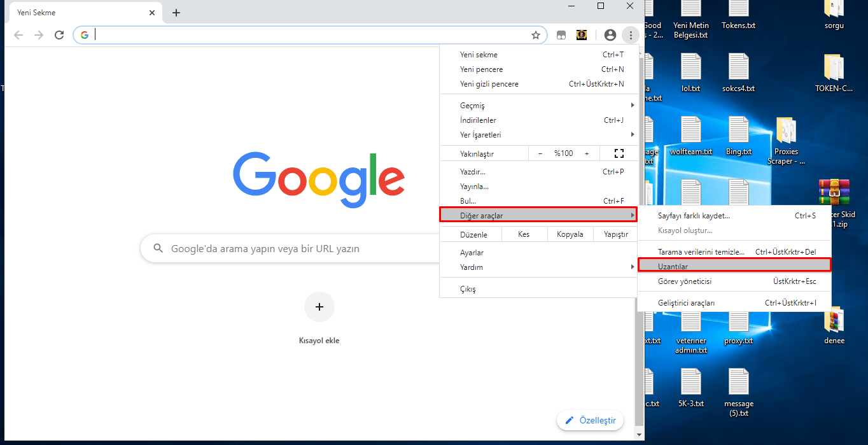Click Yapıştır in the Düzenle row
This screenshot has width=868, height=445.
pyautogui.click(x=615, y=234)
